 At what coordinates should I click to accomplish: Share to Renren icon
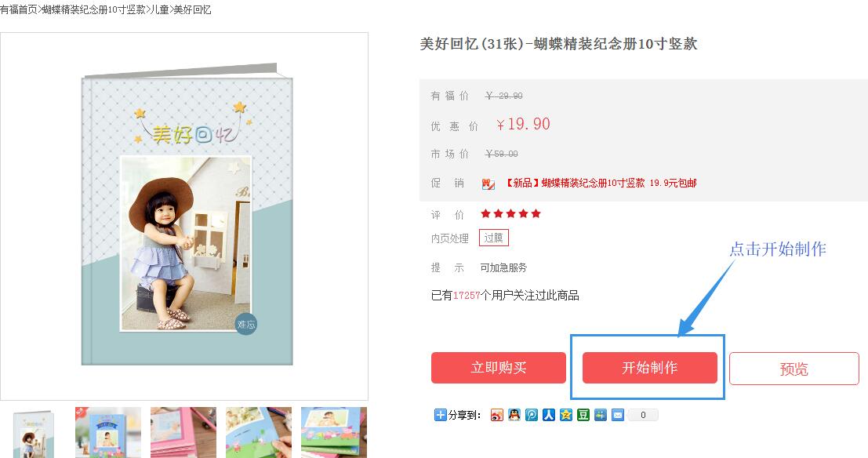click(x=549, y=415)
